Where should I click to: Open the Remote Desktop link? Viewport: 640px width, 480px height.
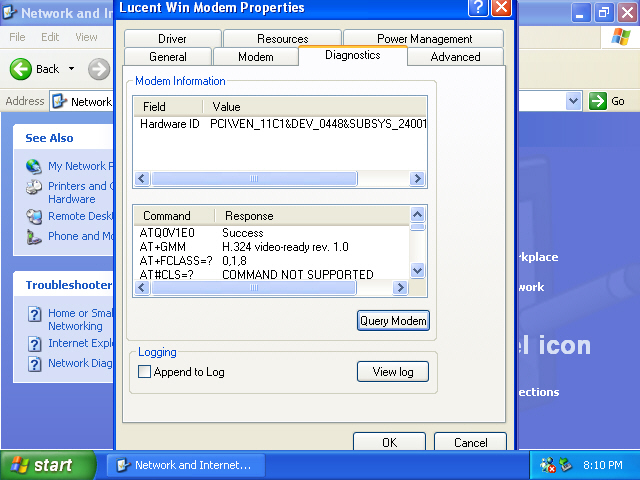tap(80, 216)
